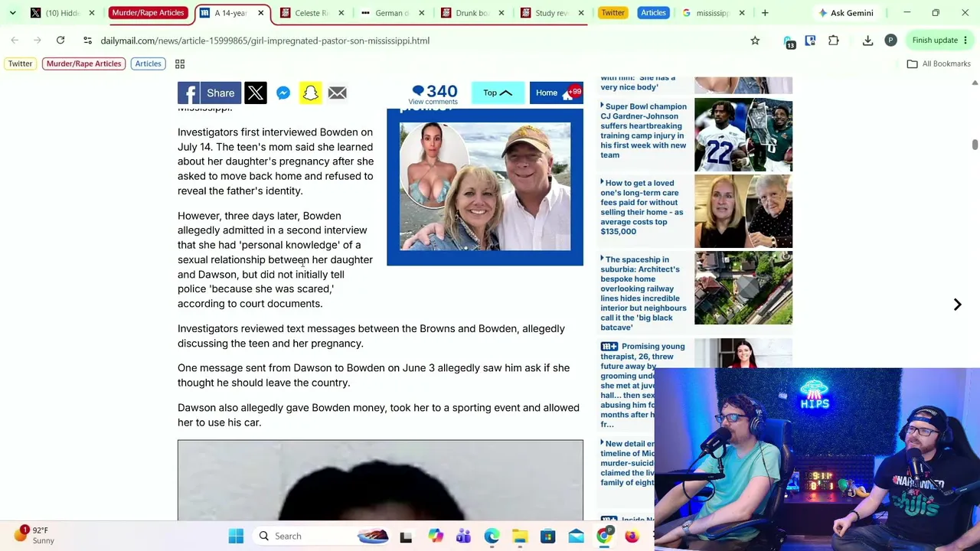This screenshot has width=980, height=551.
Task: Open the couple photo in blue promo box
Action: (x=485, y=187)
